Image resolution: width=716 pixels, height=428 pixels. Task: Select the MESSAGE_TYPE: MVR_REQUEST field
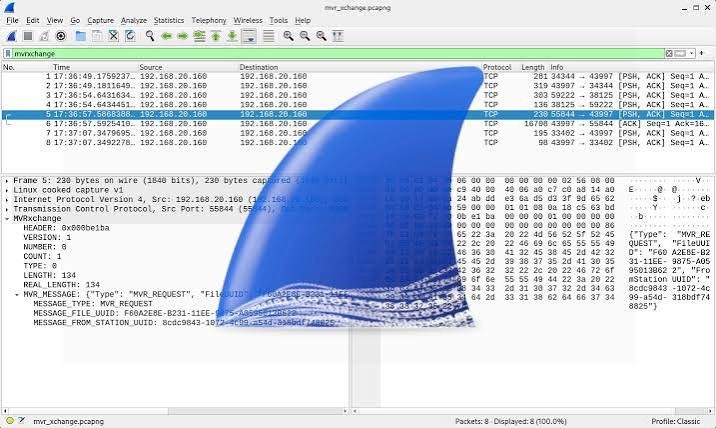click(93, 304)
